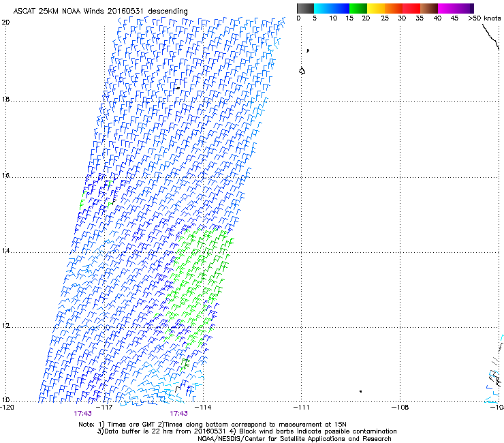Image resolution: width=504 pixels, height=443 pixels.
Task: Click the latitude label '20'
Action: point(5,22)
